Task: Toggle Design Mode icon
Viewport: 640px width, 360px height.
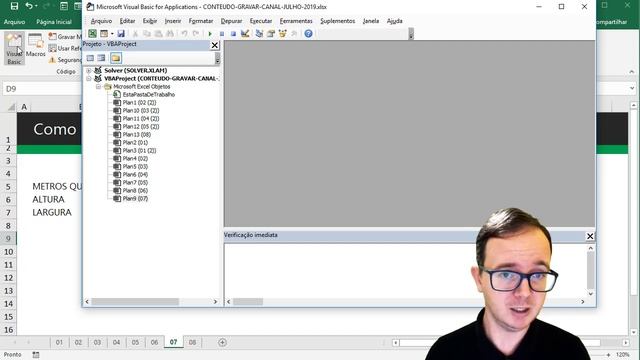Action: [x=245, y=33]
